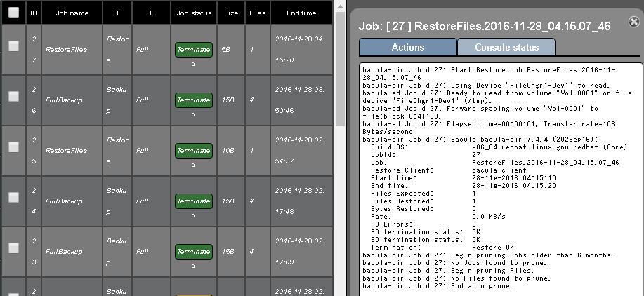Click size value 5B in job 27 row
The height and width of the screenshot is (296, 644).
pos(225,50)
